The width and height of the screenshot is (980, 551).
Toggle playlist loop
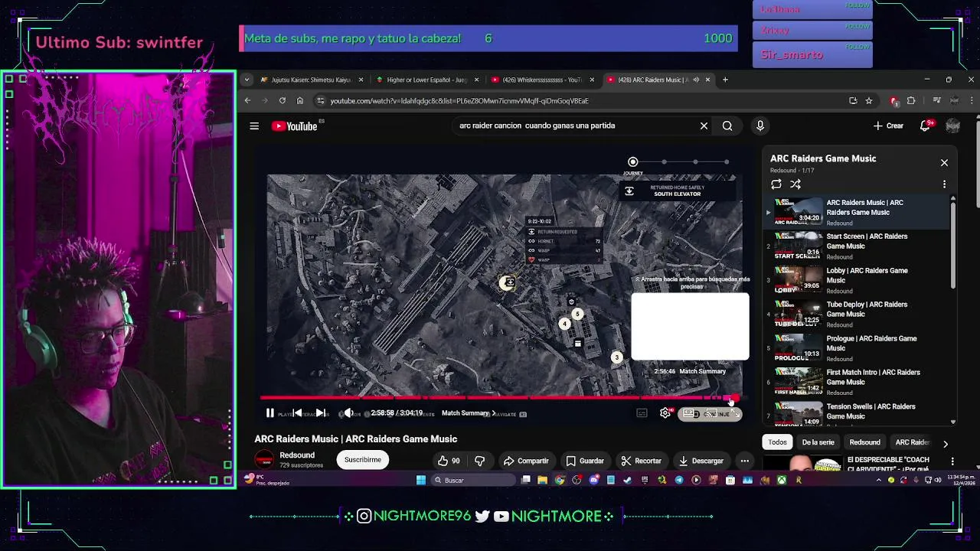coord(776,184)
